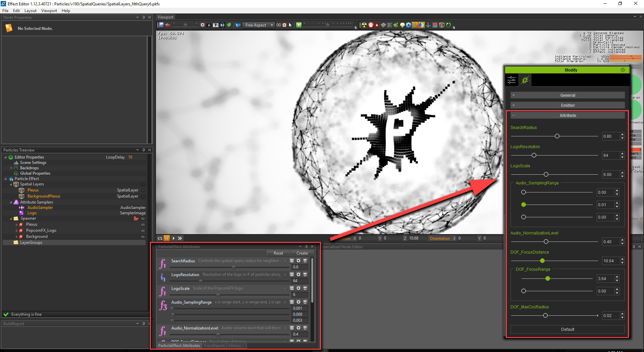Click the Default button in Modify panel
The width and height of the screenshot is (644, 352).
click(x=568, y=329)
